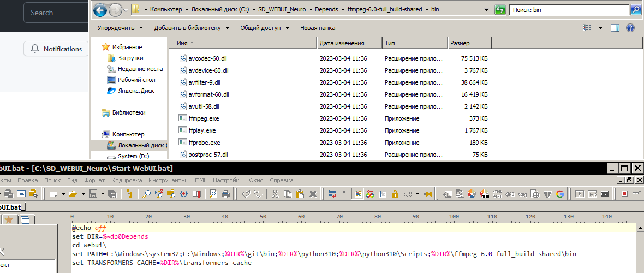Image resolution: width=644 pixels, height=273 pixels.
Task: Expand the Open file dropdown arrow
Action: pos(83,194)
